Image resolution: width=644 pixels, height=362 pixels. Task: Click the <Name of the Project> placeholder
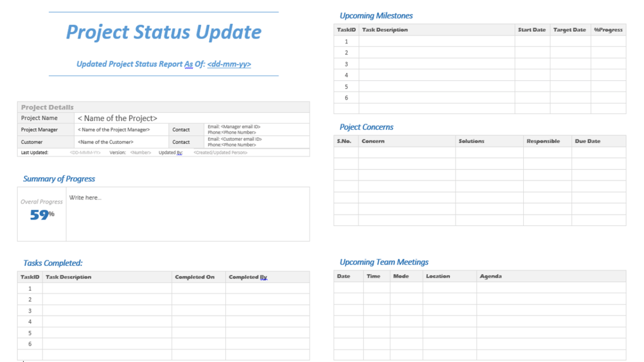(117, 118)
